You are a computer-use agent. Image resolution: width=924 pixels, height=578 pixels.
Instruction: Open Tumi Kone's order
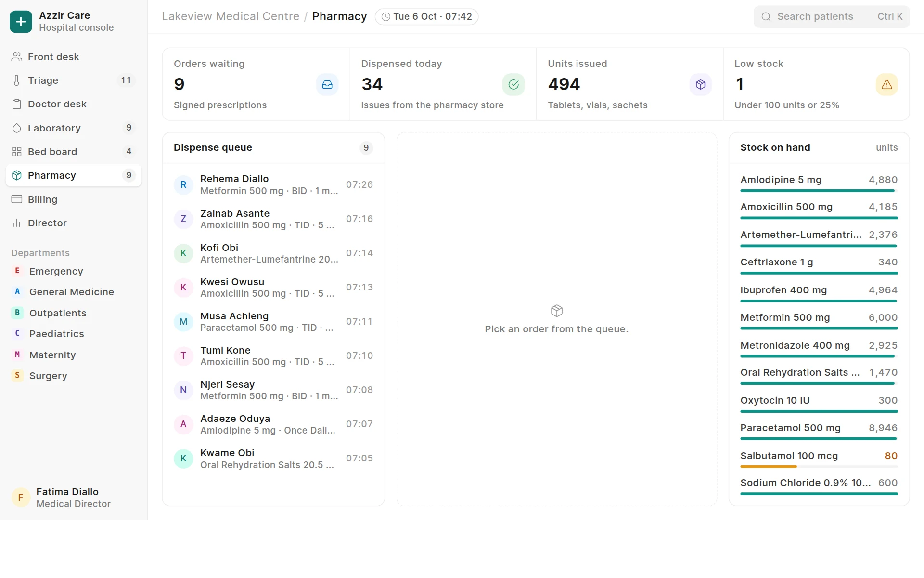273,356
